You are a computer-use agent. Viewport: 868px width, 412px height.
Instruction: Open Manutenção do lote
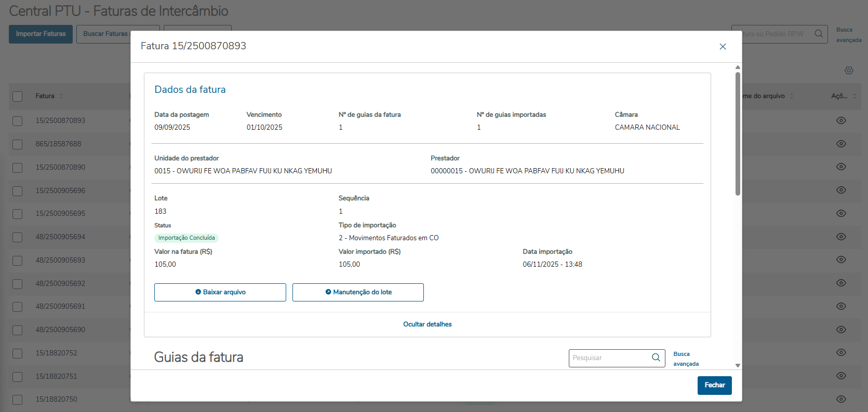[358, 292]
